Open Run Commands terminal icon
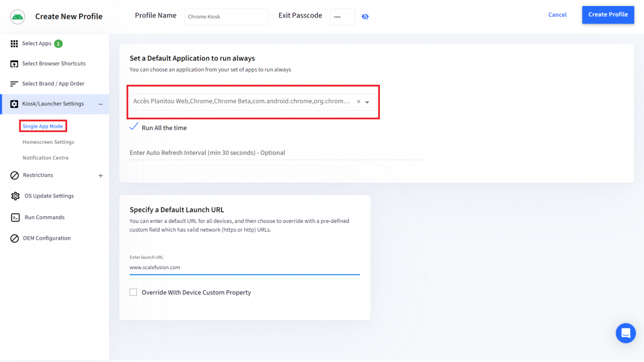The height and width of the screenshot is (362, 644). 14,217
